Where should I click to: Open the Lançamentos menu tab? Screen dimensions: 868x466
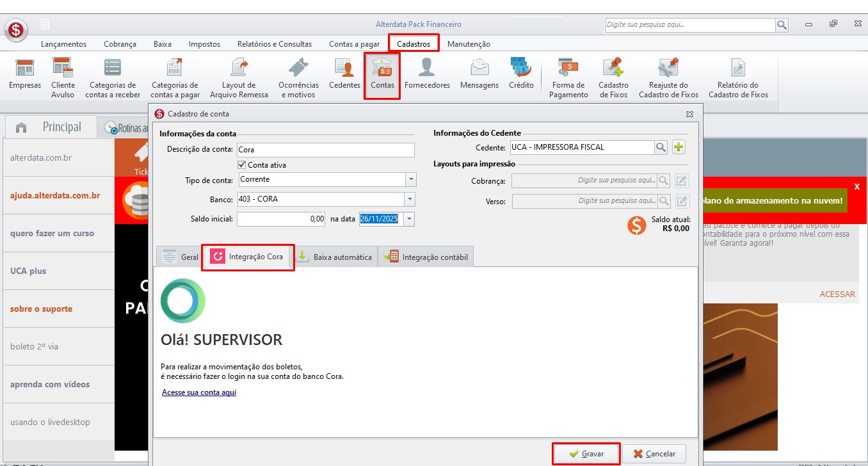pyautogui.click(x=63, y=44)
